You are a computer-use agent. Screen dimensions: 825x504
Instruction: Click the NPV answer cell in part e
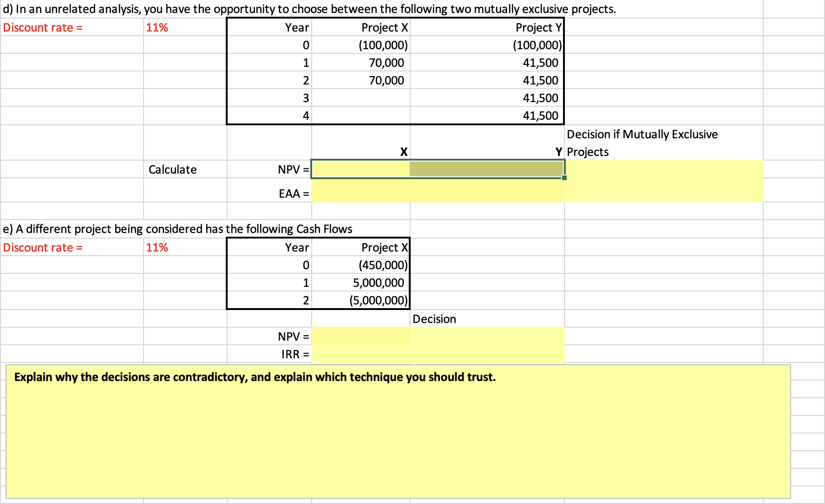coord(360,336)
